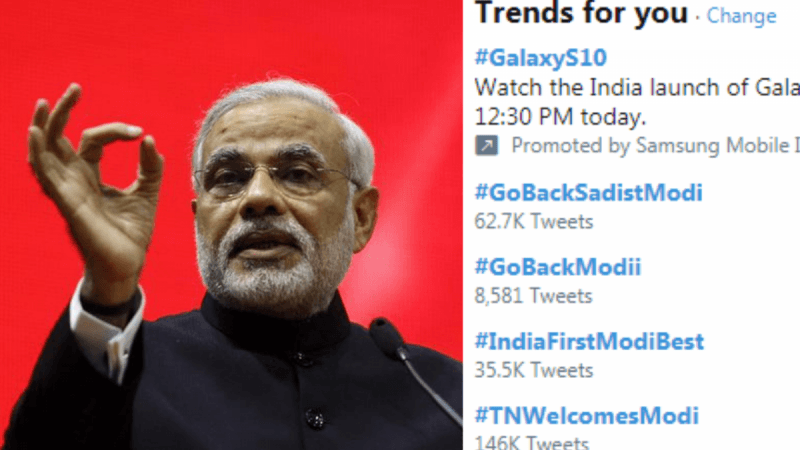
Task: Open the #GoBackSadistModi hashtag
Action: 588,192
